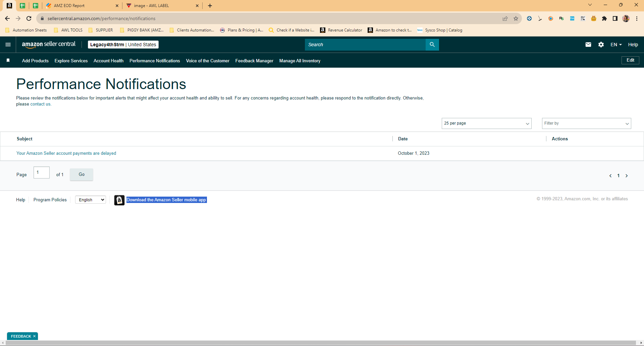Go to previous page with left chevron

(610, 176)
